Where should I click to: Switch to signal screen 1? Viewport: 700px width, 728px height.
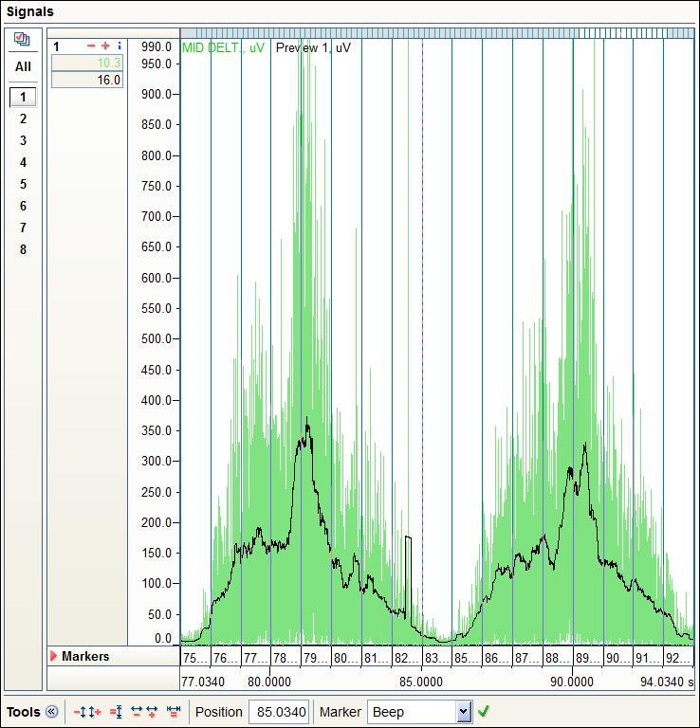pyautogui.click(x=23, y=97)
